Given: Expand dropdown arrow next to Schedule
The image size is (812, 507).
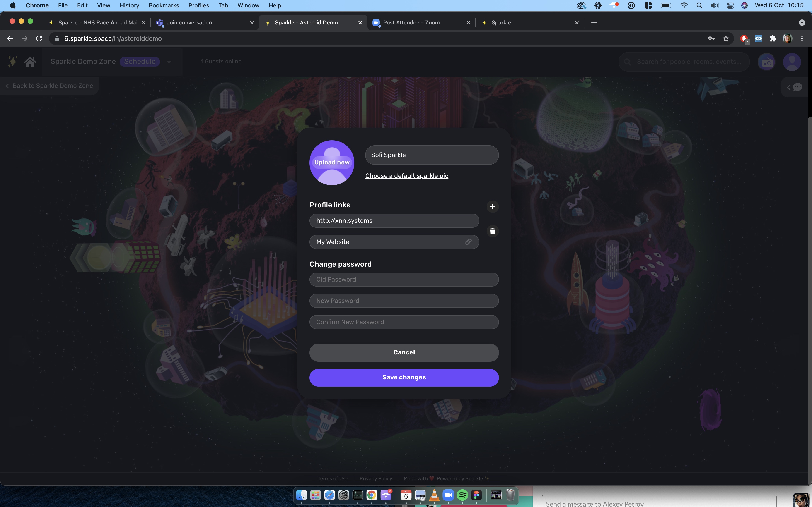Looking at the screenshot, I should [x=169, y=62].
